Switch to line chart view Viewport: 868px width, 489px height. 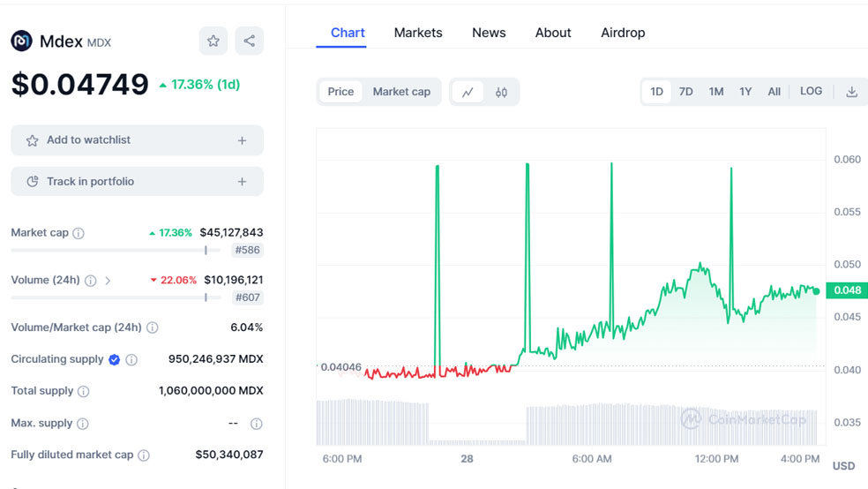(468, 92)
